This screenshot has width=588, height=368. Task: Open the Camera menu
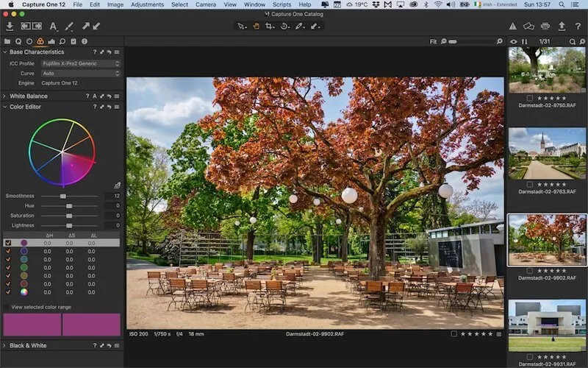click(206, 4)
